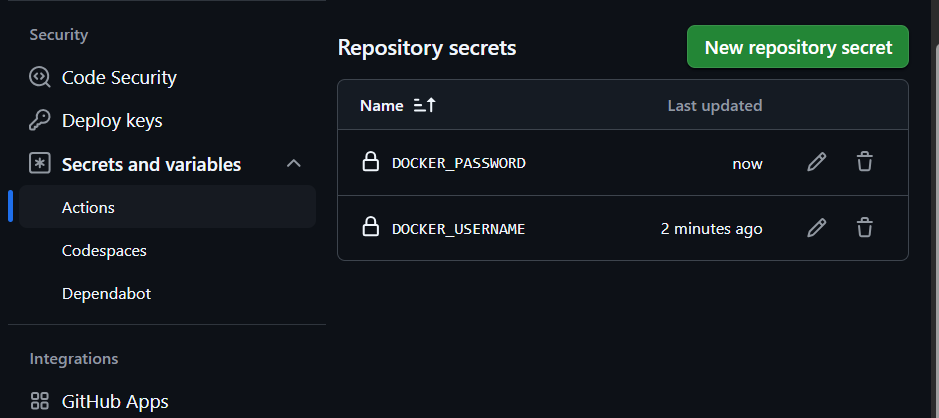Open GitHub Apps integrations link
The height and width of the screenshot is (418, 939).
click(x=115, y=401)
